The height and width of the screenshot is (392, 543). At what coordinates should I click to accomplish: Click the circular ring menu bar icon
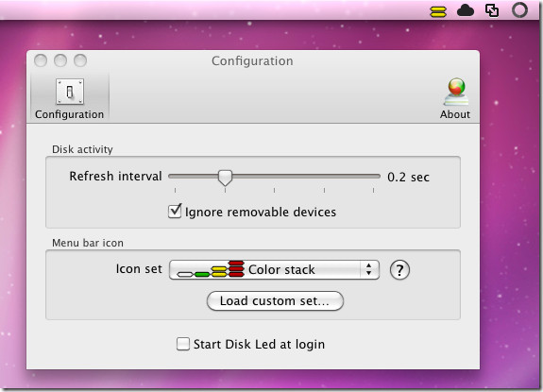519,10
